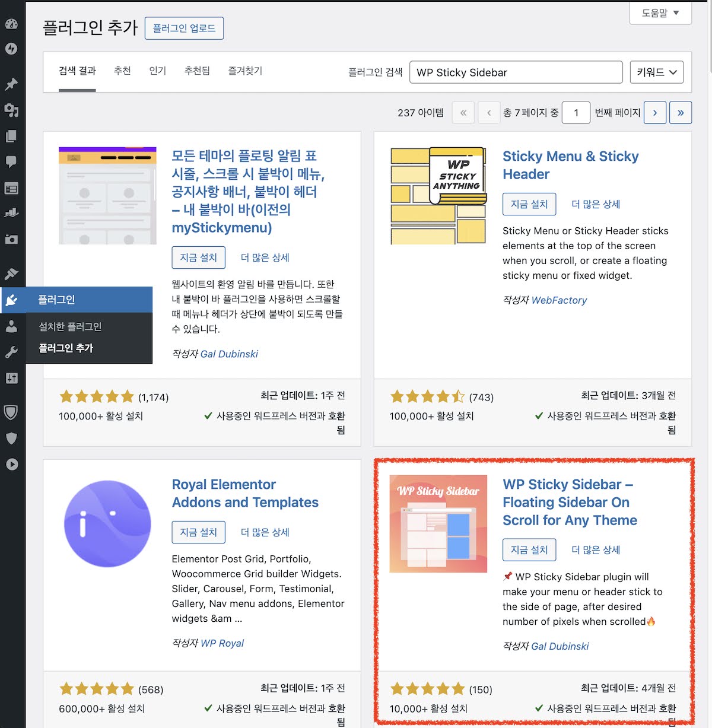The image size is (712, 728).
Task: Open Tools via the wrench icon
Action: pyautogui.click(x=11, y=352)
